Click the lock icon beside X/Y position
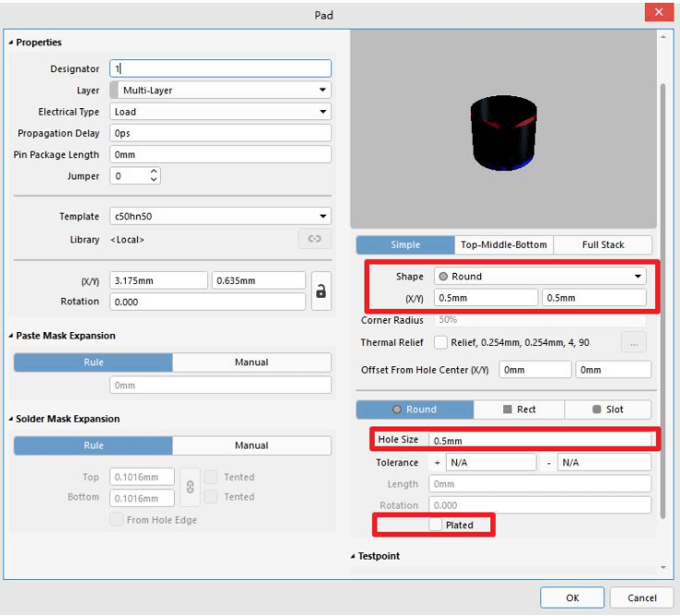This screenshot has height=616, width=680. pyautogui.click(x=321, y=290)
